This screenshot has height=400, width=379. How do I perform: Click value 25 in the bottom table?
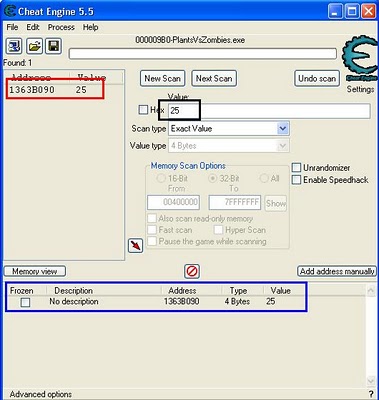[271, 302]
